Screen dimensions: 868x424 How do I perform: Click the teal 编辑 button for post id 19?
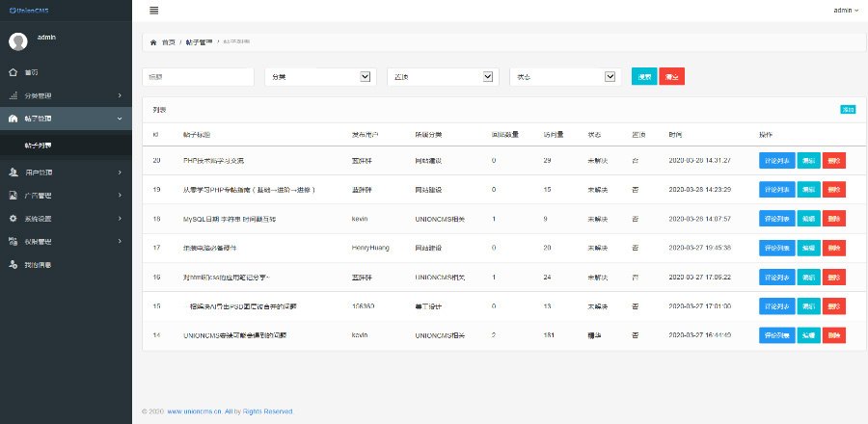click(x=809, y=190)
